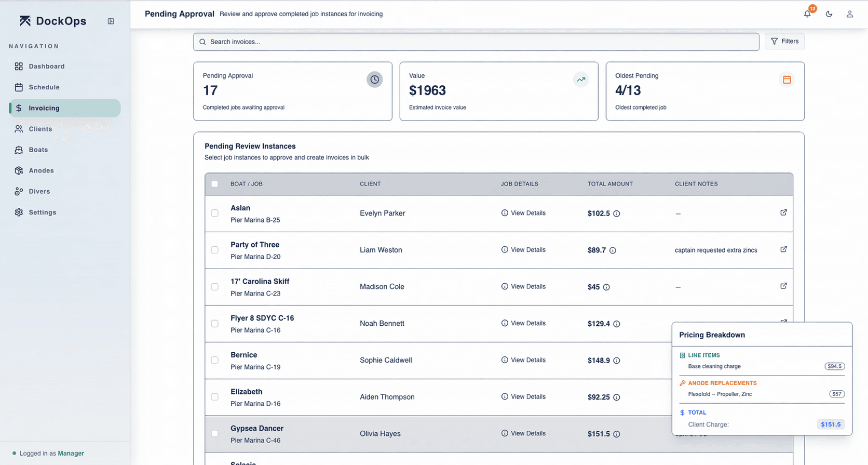
Task: Open Invoicing in navigation
Action: pos(65,108)
